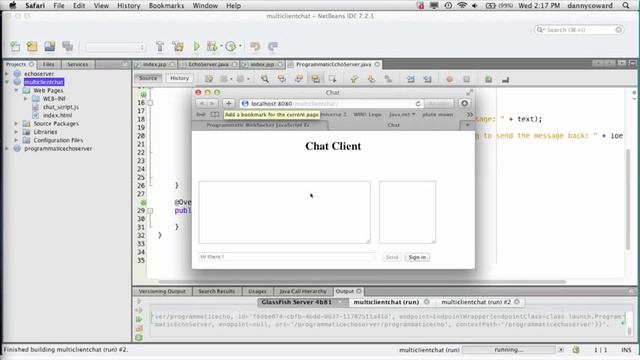Reload the page in Safari address bar
The width and height of the screenshot is (640, 360).
(x=418, y=104)
